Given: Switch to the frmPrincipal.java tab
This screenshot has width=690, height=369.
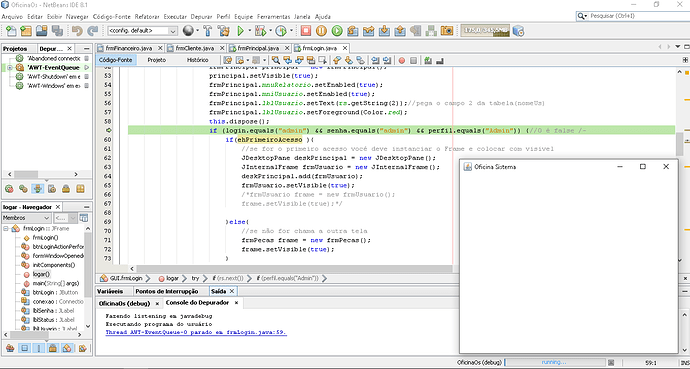Looking at the screenshot, I should [x=259, y=48].
